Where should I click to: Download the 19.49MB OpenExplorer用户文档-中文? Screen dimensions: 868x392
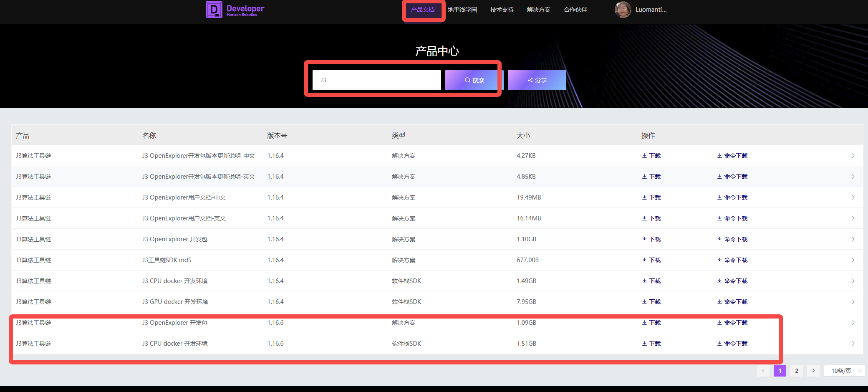coord(651,197)
